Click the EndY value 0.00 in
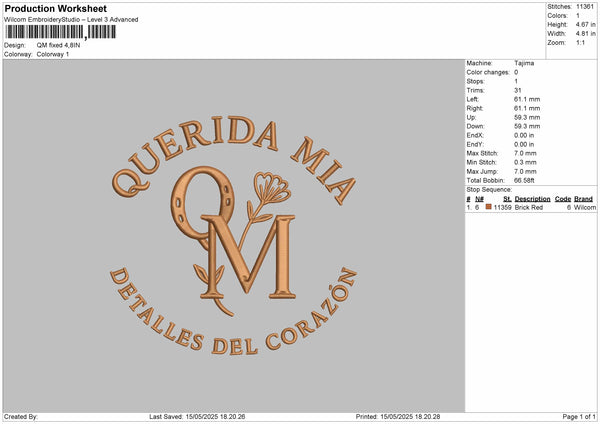600x424 pixels. [524, 144]
